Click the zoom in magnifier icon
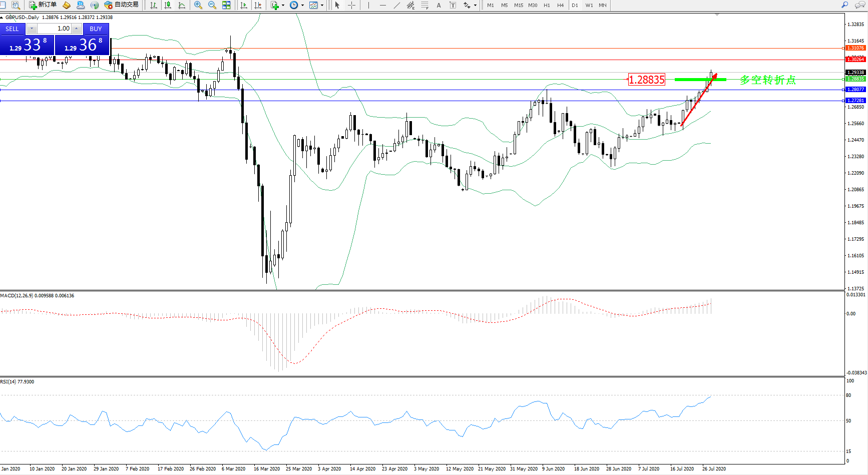This screenshot has width=868, height=475. (198, 5)
